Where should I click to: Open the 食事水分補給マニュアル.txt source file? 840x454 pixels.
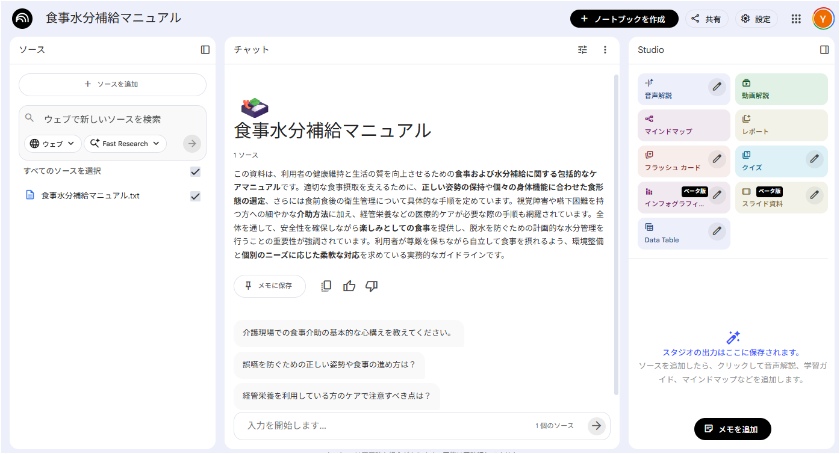[91, 196]
